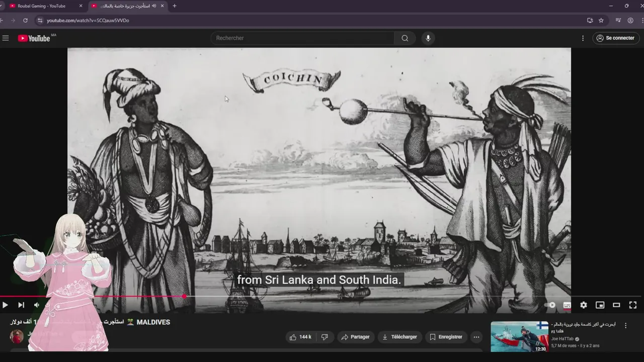
Task: Click the Enregistrer save button
Action: coord(446,337)
